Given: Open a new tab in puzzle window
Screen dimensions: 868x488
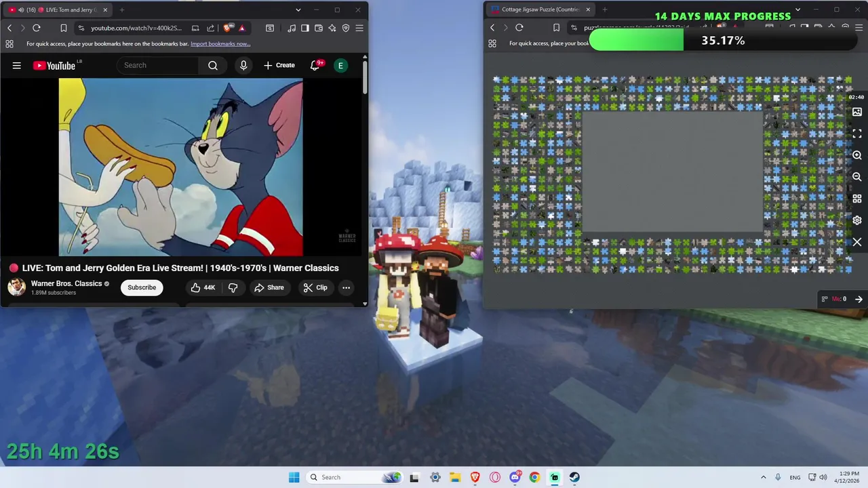Looking at the screenshot, I should tap(605, 9).
